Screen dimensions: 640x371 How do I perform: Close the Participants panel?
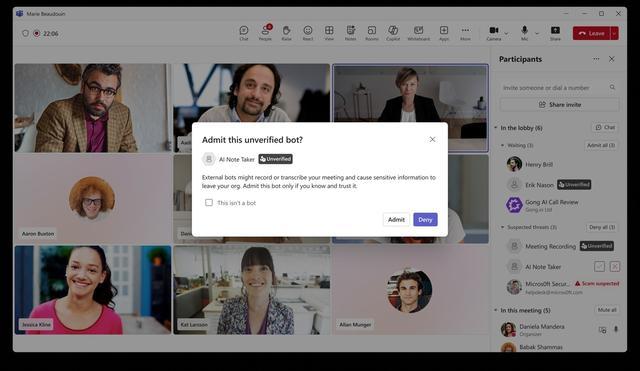[x=611, y=59]
